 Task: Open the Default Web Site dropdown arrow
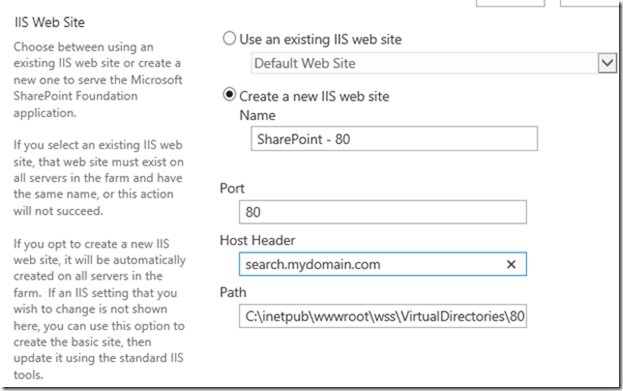607,63
